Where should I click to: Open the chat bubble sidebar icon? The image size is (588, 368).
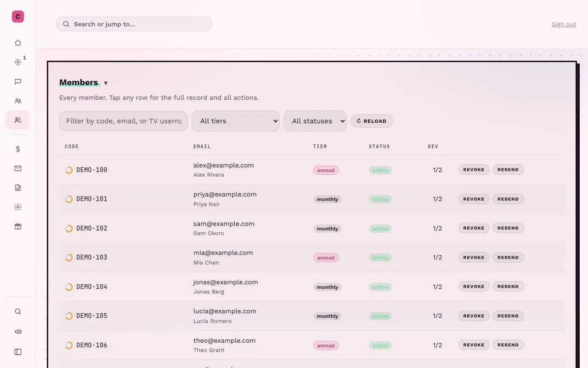pyautogui.click(x=18, y=81)
